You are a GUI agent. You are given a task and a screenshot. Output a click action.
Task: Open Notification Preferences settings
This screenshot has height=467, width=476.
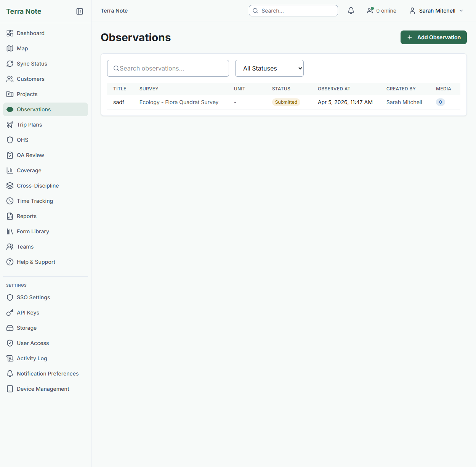(48, 374)
